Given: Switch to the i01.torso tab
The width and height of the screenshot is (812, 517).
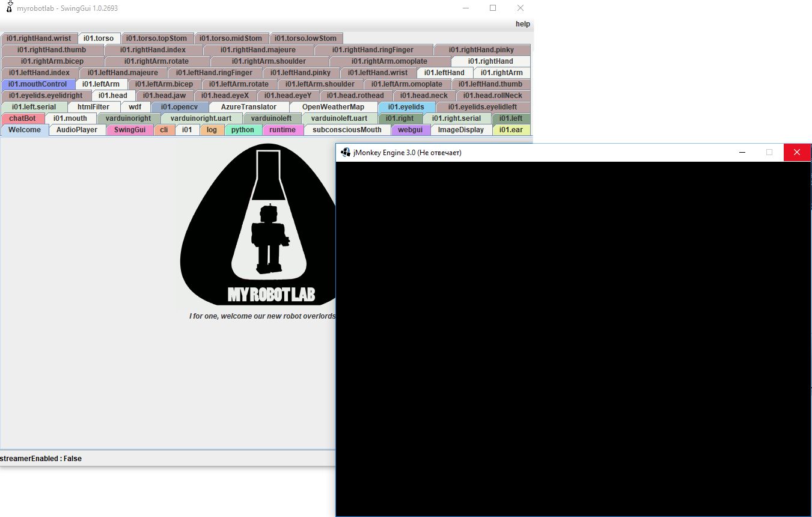Looking at the screenshot, I should click(x=98, y=38).
